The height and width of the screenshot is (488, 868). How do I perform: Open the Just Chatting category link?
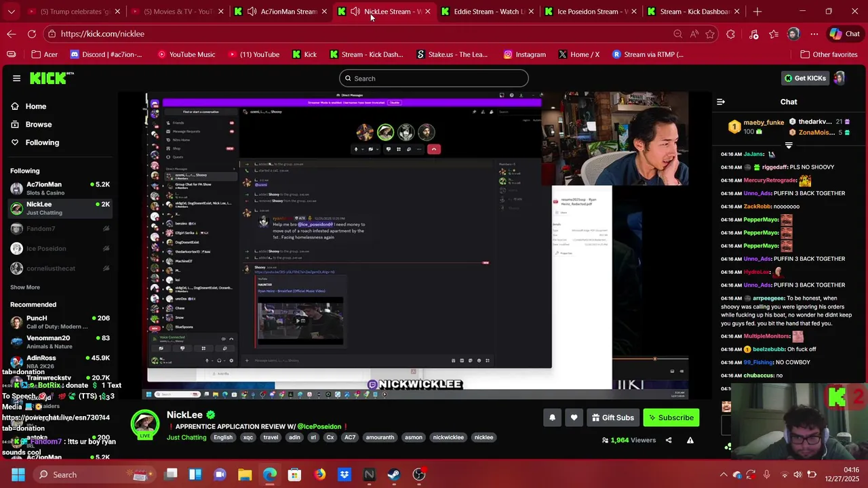point(186,438)
